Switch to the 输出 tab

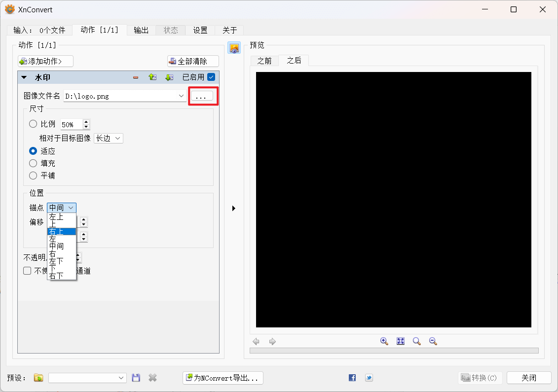(x=141, y=30)
